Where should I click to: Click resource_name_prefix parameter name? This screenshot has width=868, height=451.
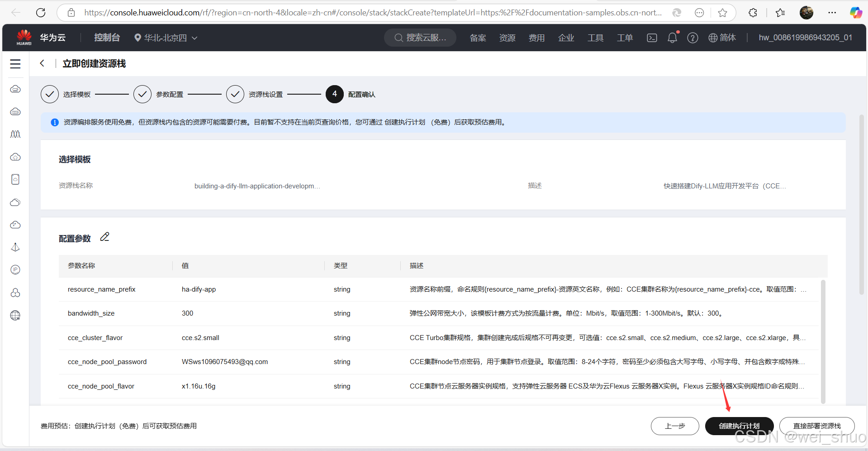102,289
